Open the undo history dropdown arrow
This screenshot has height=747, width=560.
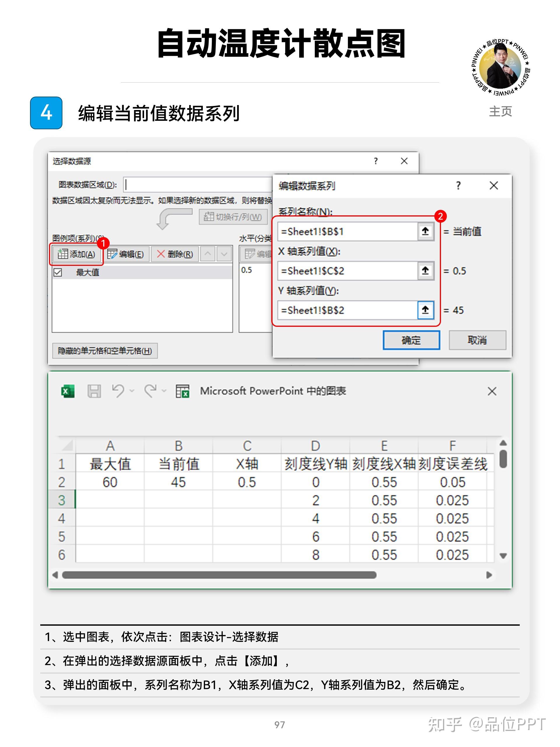pos(132,391)
